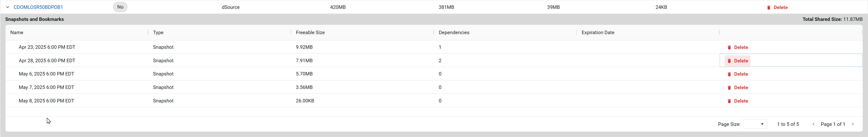The width and height of the screenshot is (868, 137).
Task: Click the trash icon in dSource row
Action: (769, 7)
